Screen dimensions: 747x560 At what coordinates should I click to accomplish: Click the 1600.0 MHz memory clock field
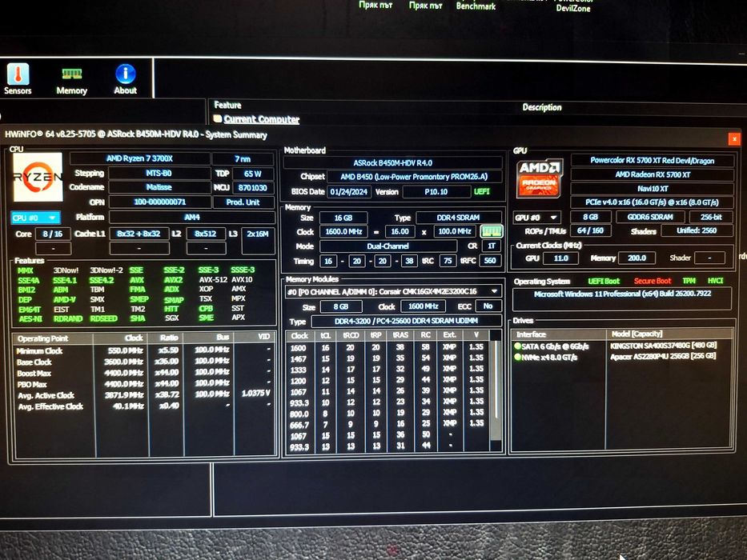[344, 231]
